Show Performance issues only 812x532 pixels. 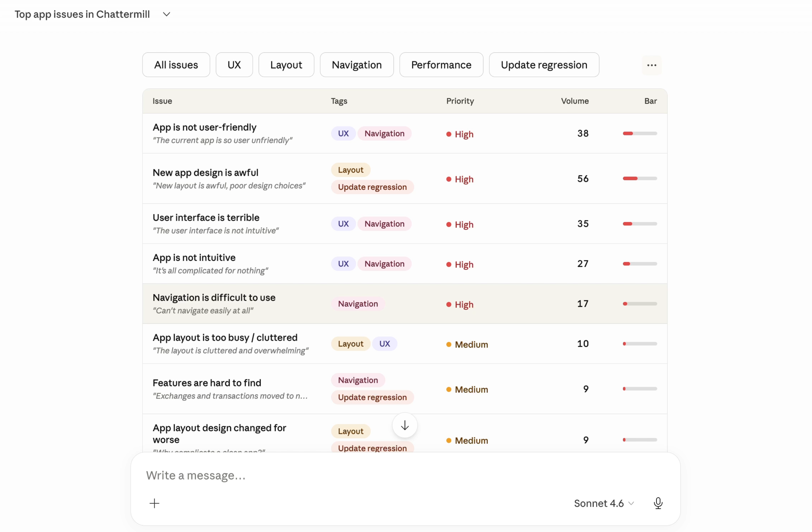[x=441, y=65]
